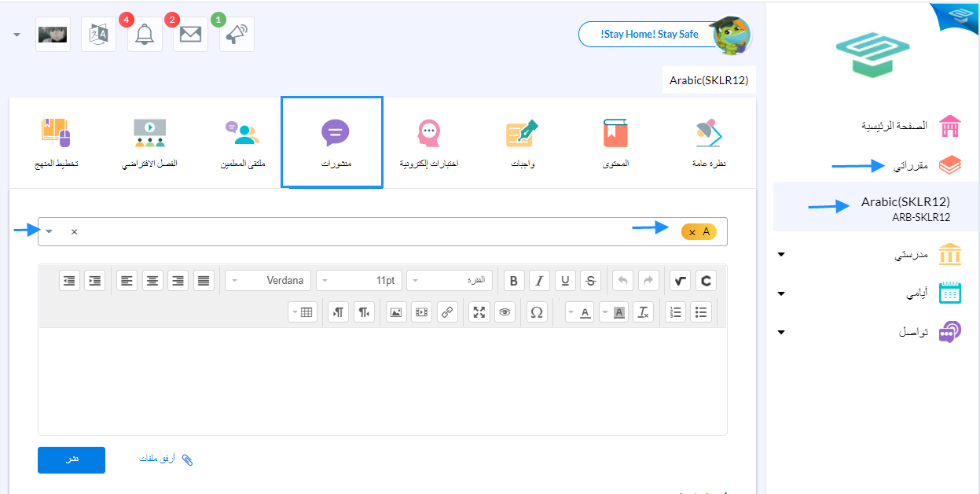Open My Courses in the sidebar
This screenshot has width=980, height=494.
(x=927, y=165)
